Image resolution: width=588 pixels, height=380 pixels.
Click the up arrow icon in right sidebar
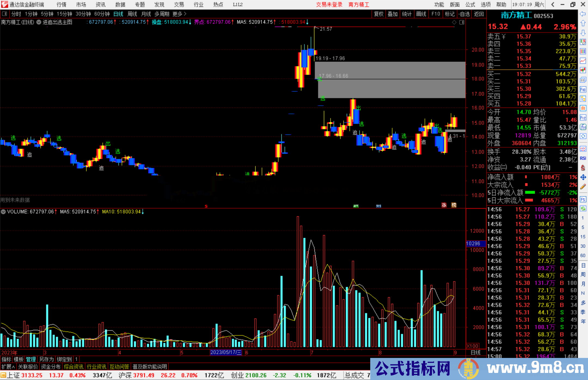583,23
